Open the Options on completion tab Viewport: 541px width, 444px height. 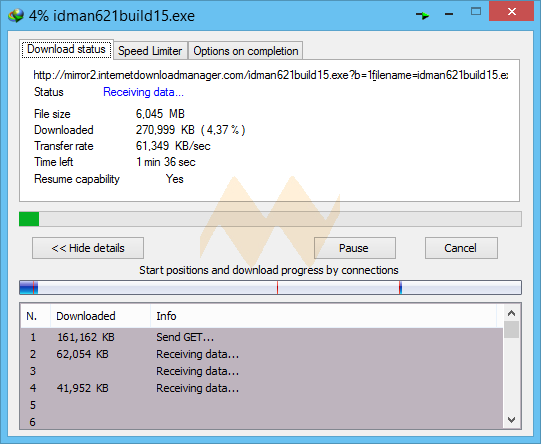tap(246, 51)
